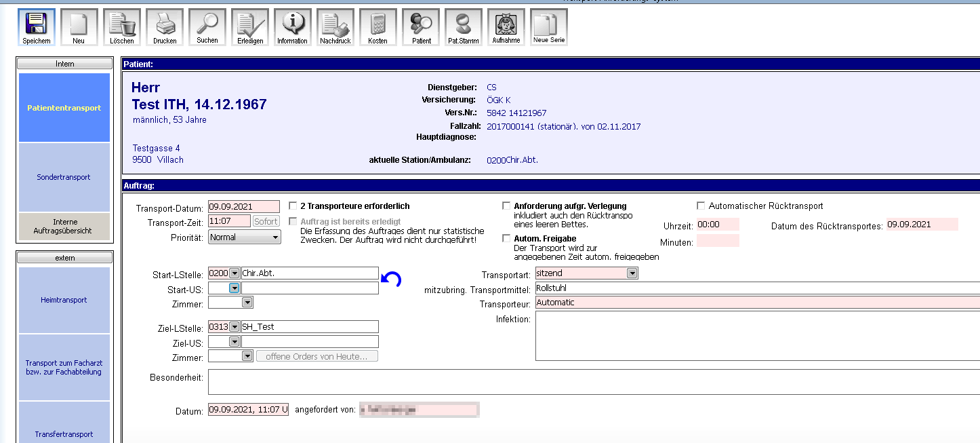Click the Intern section header

[x=65, y=64]
